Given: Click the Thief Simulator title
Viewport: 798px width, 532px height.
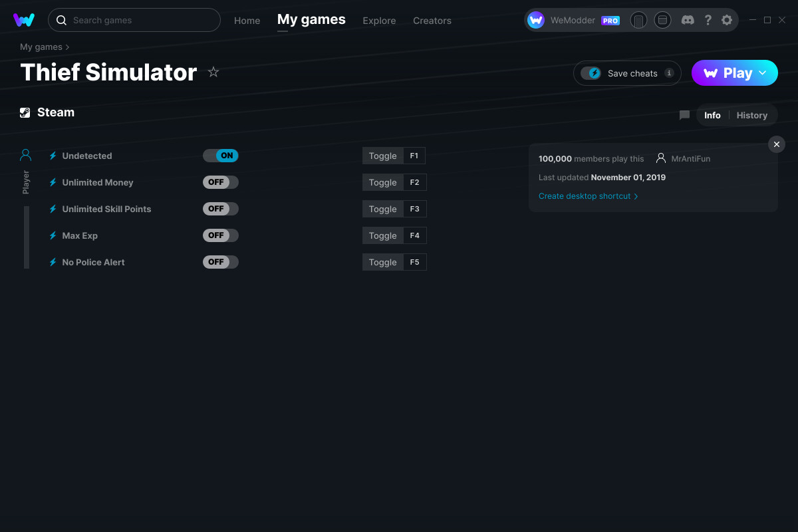Looking at the screenshot, I should [108, 72].
